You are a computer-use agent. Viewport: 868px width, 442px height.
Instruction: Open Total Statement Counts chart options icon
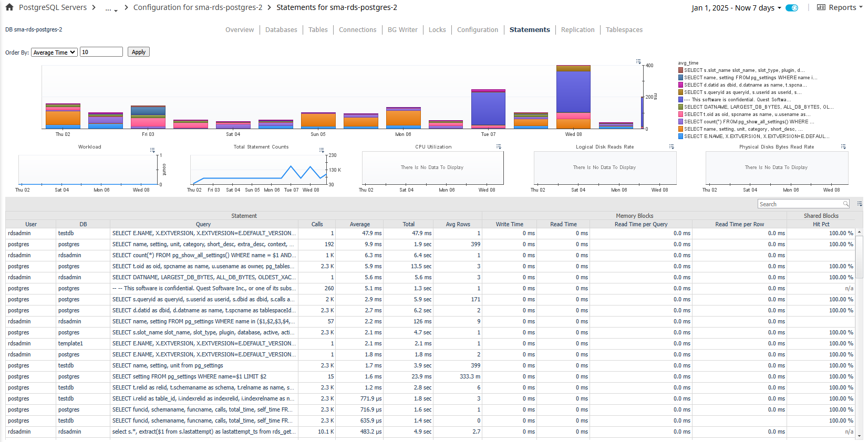(x=322, y=150)
